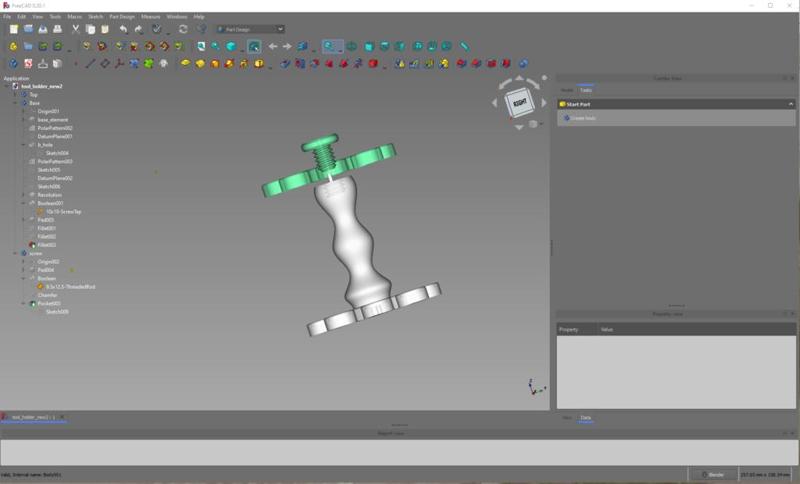
Task: Click the Refresh recompute icon
Action: coord(183,29)
